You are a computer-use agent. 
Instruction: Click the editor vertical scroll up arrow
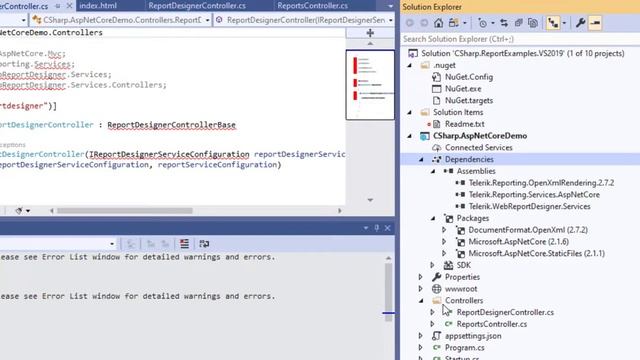[370, 43]
